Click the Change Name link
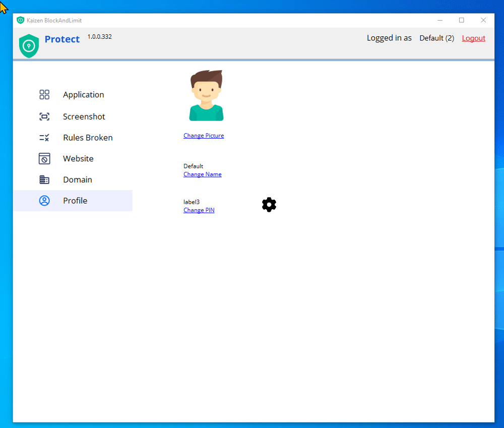The height and width of the screenshot is (428, 504). pyautogui.click(x=202, y=174)
